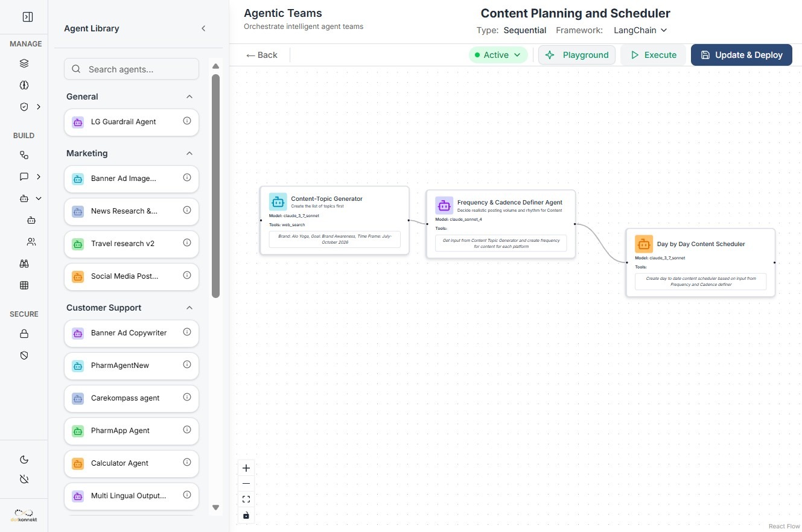The width and height of the screenshot is (802, 532).
Task: Click the Search agents input field
Action: (x=132, y=69)
